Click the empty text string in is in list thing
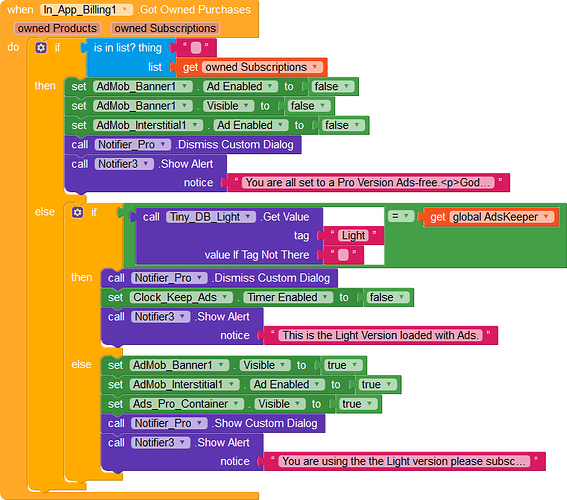Image resolution: width=567 pixels, height=500 pixels. (x=196, y=48)
